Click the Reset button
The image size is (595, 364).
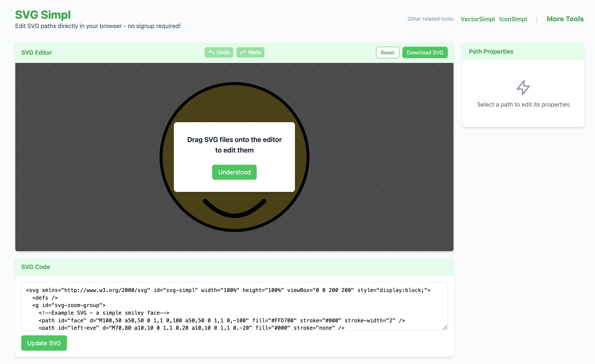pyautogui.click(x=387, y=52)
